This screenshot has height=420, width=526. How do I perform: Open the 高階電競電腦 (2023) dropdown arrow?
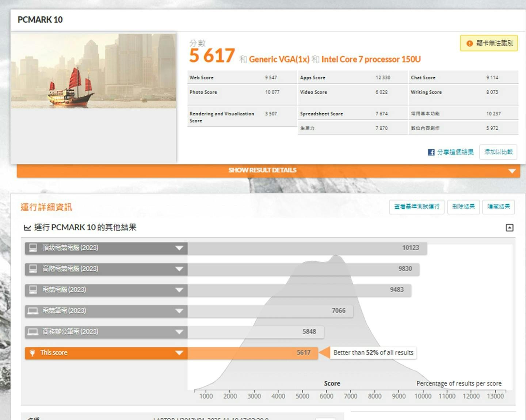(179, 269)
